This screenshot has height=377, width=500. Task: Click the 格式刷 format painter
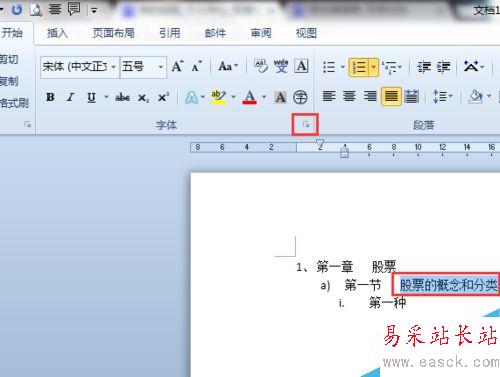click(14, 103)
